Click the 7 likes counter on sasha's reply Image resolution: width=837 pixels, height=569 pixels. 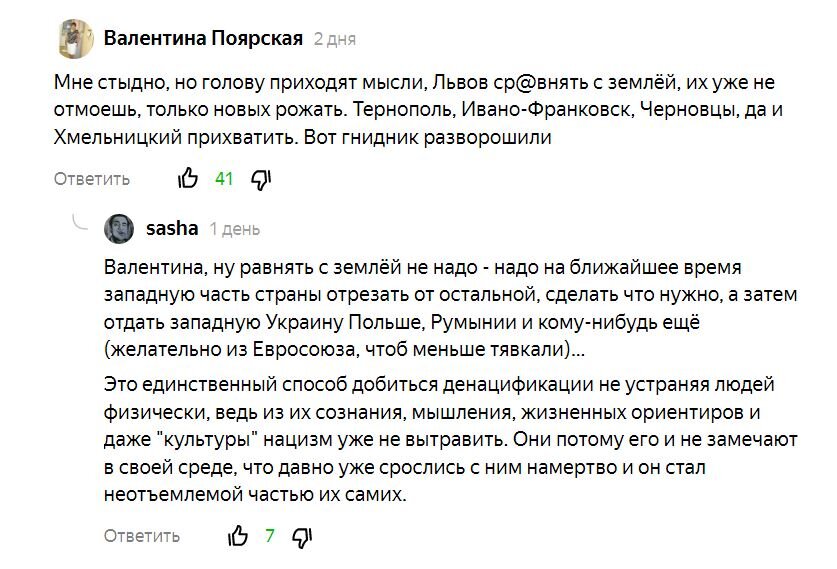coord(269,535)
